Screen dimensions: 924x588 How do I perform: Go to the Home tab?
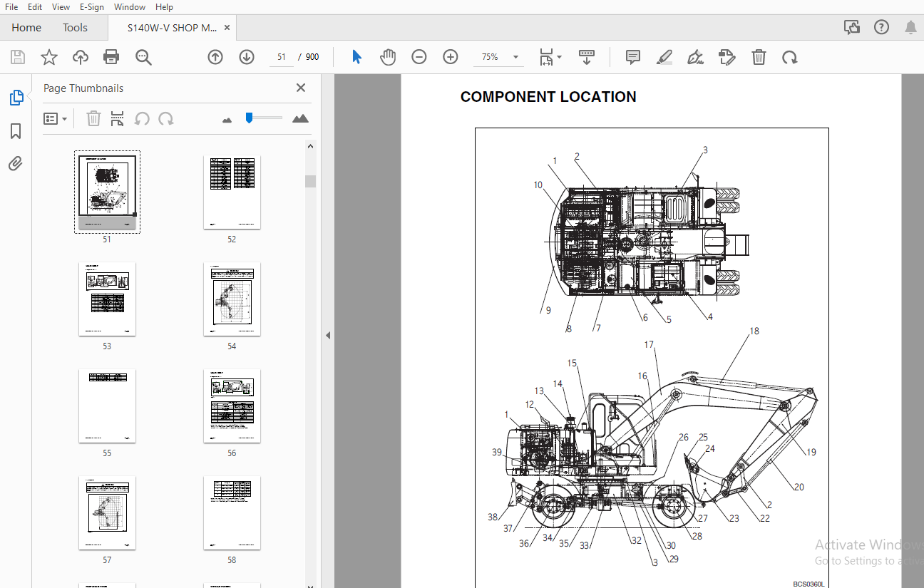coord(26,28)
